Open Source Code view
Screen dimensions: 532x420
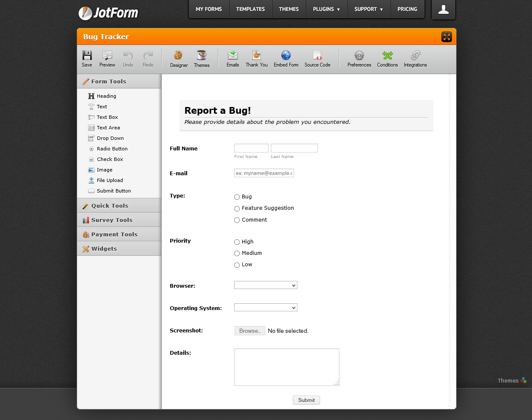317,56
